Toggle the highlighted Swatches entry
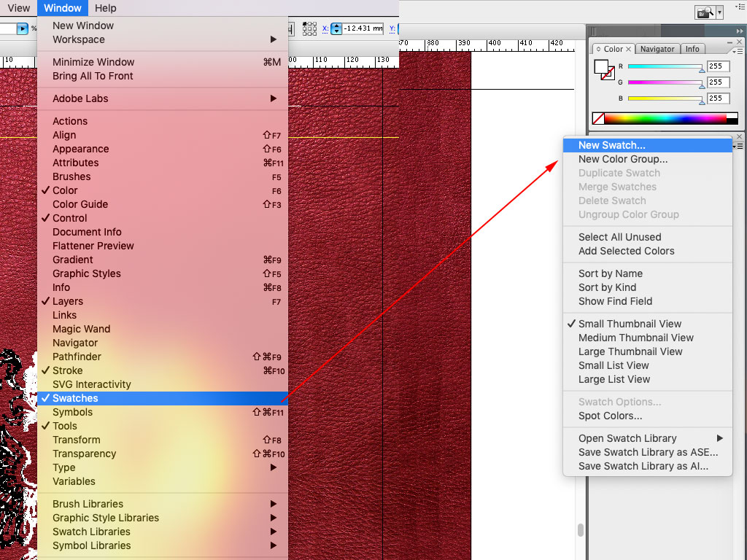This screenshot has width=747, height=560. [x=163, y=398]
